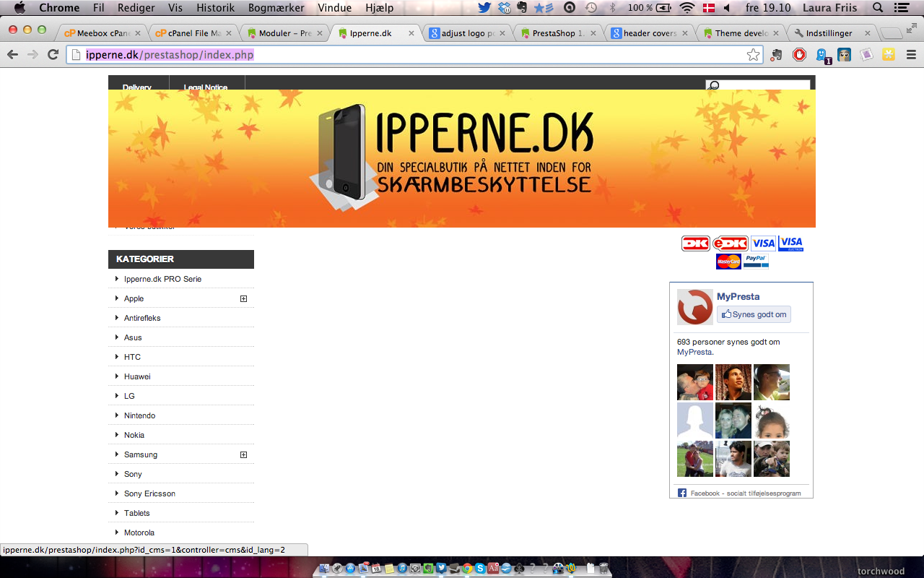Open the Fil menu
The image size is (924, 578).
point(99,8)
